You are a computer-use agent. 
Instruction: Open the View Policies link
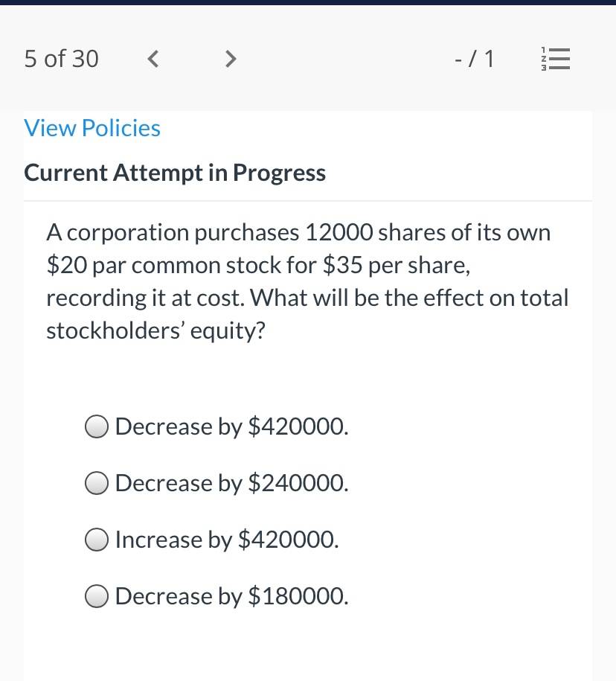pyautogui.click(x=92, y=128)
